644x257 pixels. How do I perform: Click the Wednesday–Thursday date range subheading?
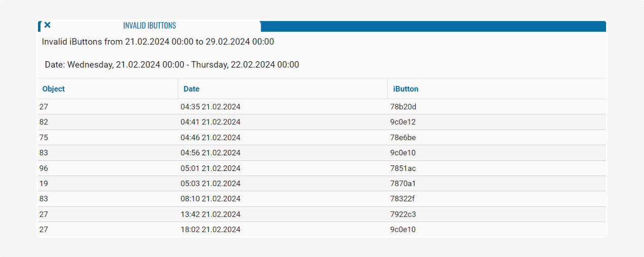click(172, 65)
